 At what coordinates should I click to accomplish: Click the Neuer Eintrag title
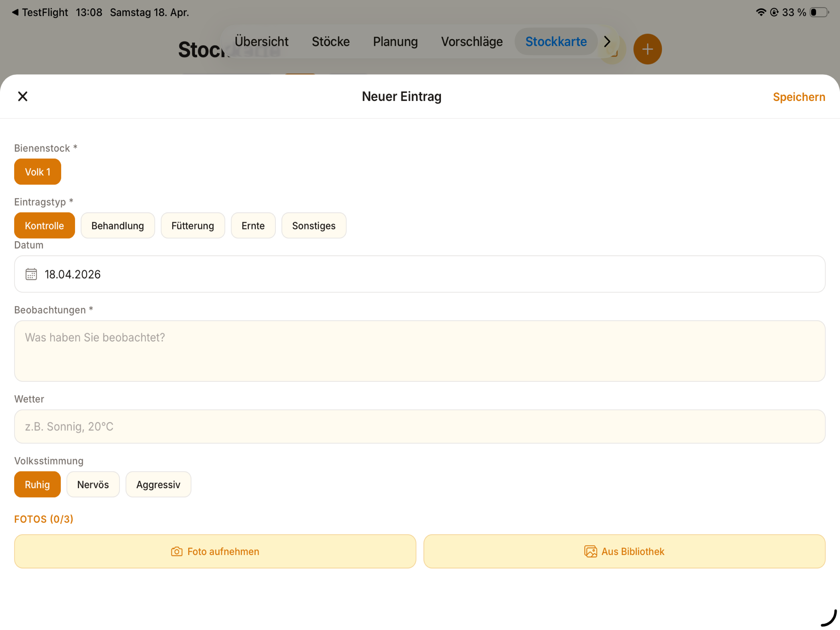402,97
